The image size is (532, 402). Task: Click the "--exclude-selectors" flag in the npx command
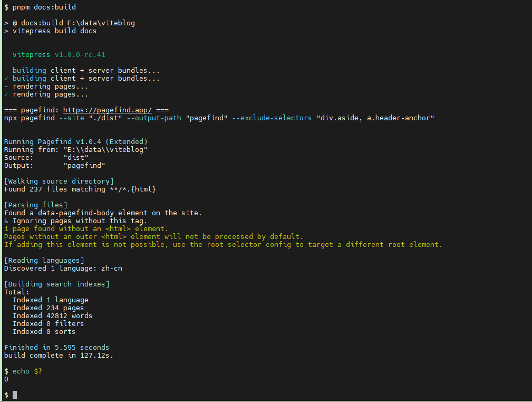[x=274, y=118]
